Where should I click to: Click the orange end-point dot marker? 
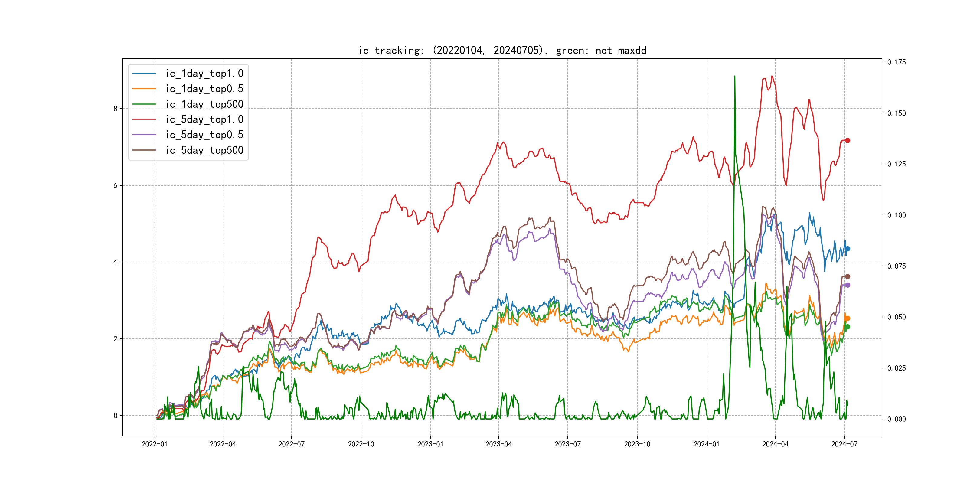pyautogui.click(x=848, y=318)
